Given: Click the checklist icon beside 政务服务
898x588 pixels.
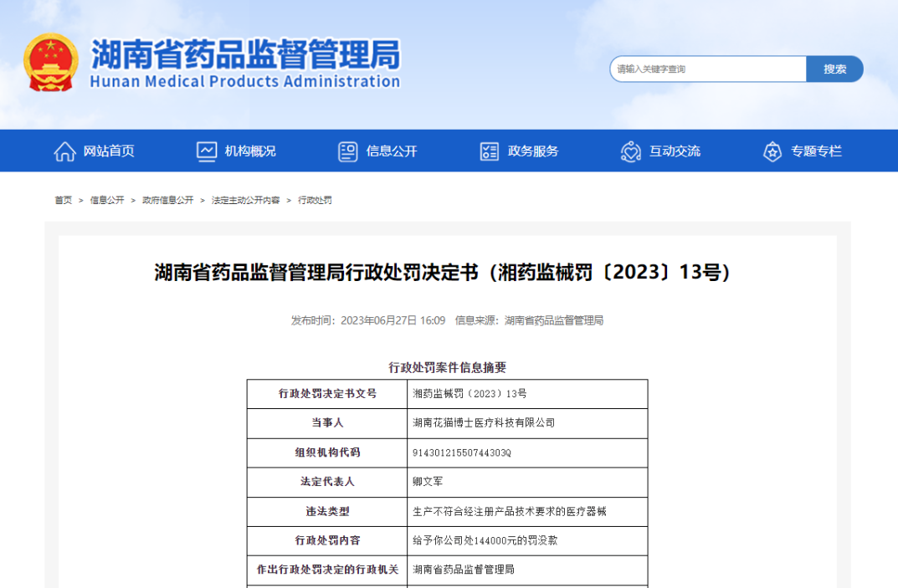Looking at the screenshot, I should pyautogui.click(x=490, y=151).
